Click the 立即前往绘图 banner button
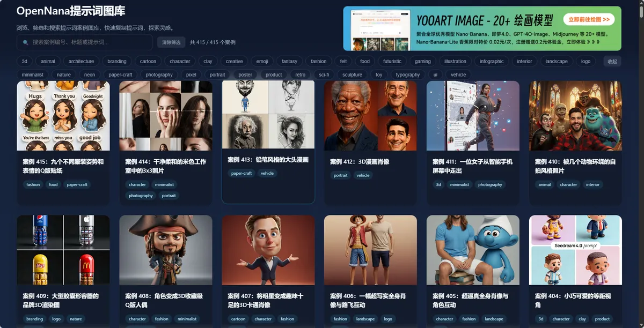 click(589, 20)
